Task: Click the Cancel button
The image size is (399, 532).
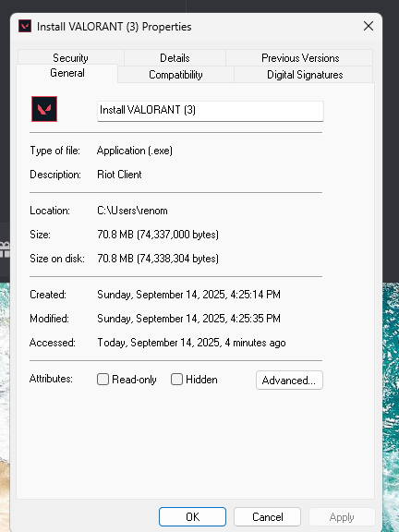Action: pos(267,516)
